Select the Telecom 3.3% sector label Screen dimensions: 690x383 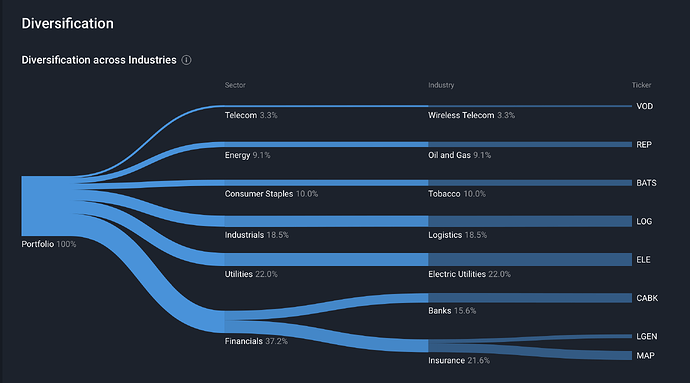pyautogui.click(x=251, y=115)
